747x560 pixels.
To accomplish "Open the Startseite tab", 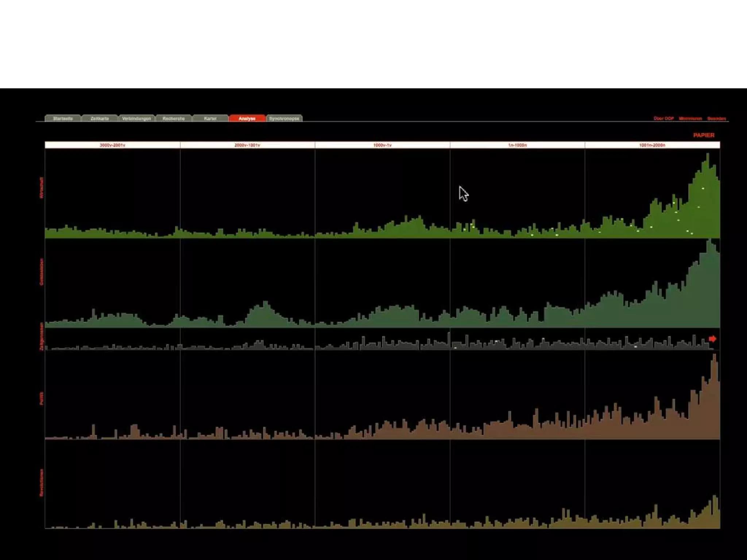I will [x=63, y=118].
